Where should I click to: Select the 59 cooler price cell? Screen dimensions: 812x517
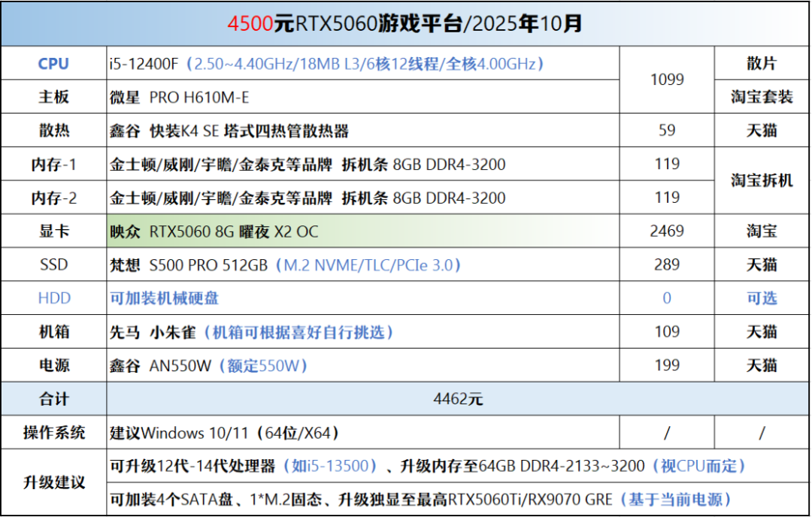tap(666, 131)
